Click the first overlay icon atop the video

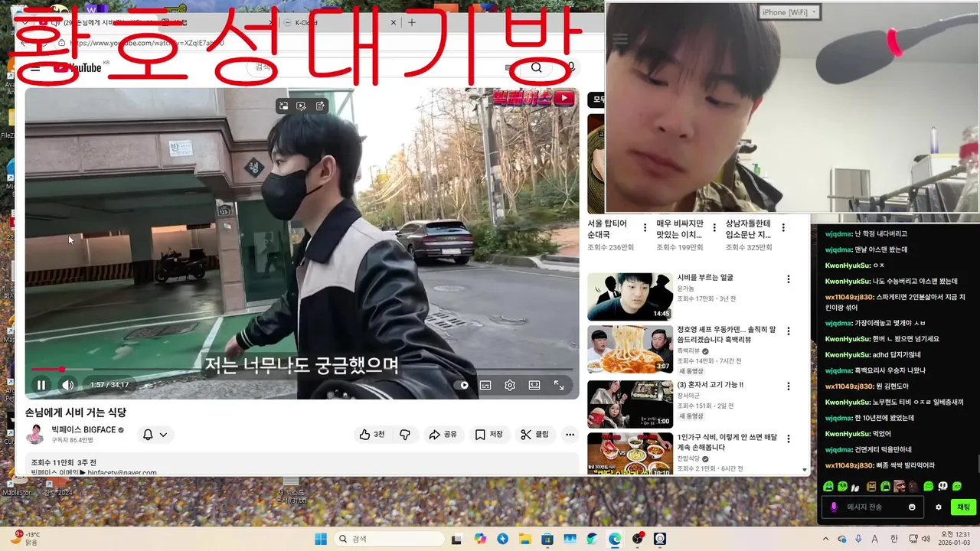pos(283,106)
